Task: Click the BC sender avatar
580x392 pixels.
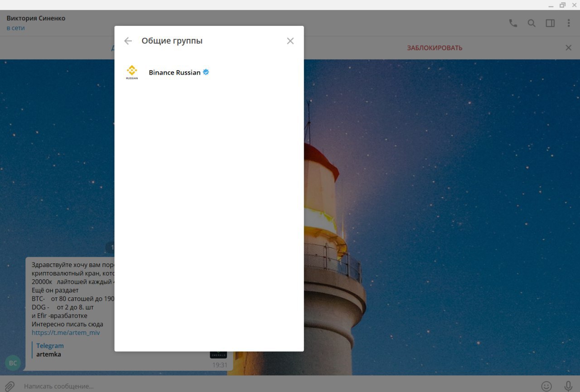Action: (13, 363)
